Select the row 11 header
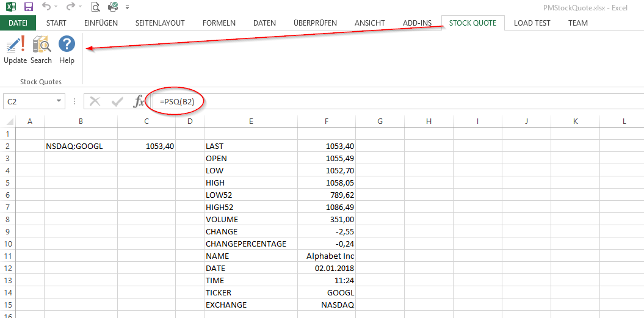This screenshot has width=644, height=318. click(8, 256)
